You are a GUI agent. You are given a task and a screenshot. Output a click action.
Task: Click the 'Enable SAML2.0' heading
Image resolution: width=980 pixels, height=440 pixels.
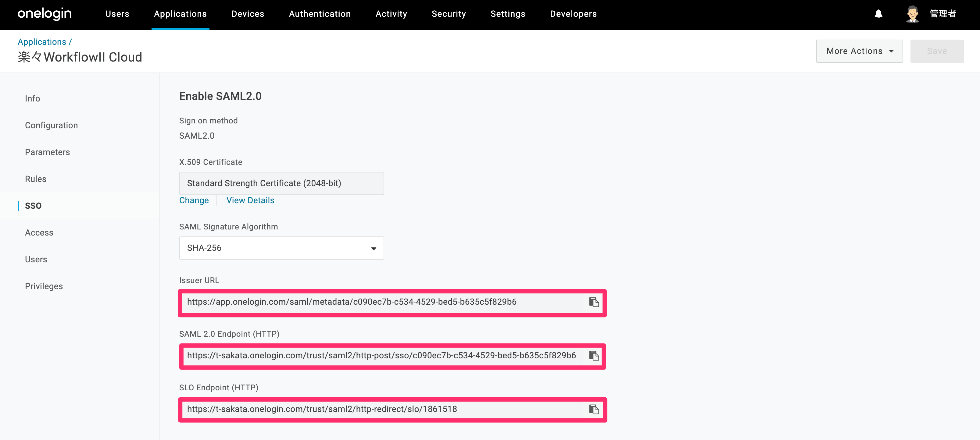tap(220, 96)
